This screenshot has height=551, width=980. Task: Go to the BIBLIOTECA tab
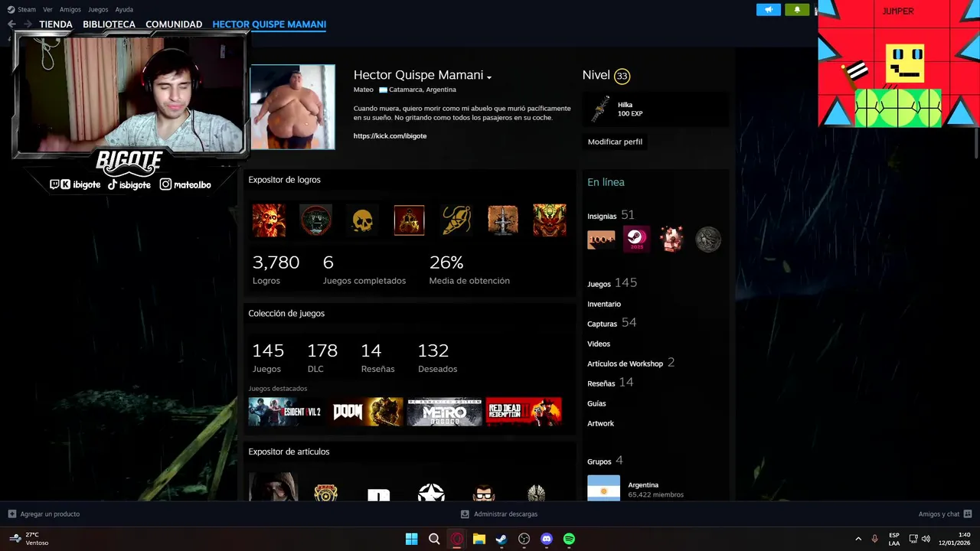click(x=109, y=24)
